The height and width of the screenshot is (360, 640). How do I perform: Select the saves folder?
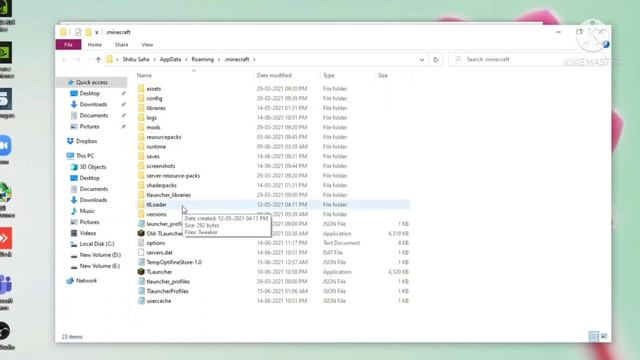(153, 156)
